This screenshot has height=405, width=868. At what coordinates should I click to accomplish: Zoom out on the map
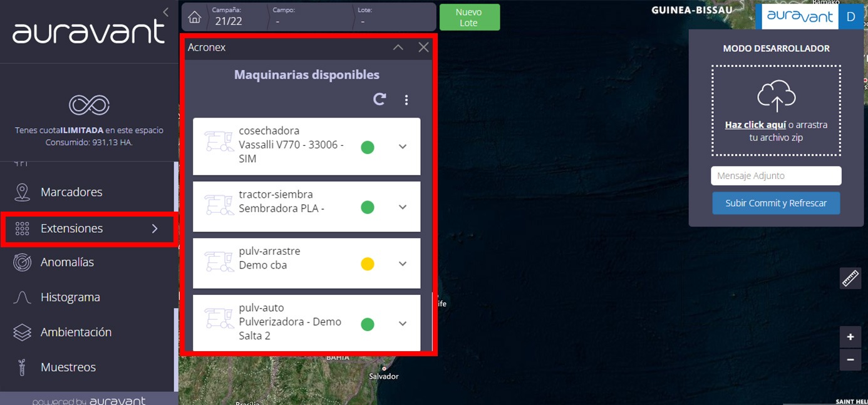pos(850,359)
